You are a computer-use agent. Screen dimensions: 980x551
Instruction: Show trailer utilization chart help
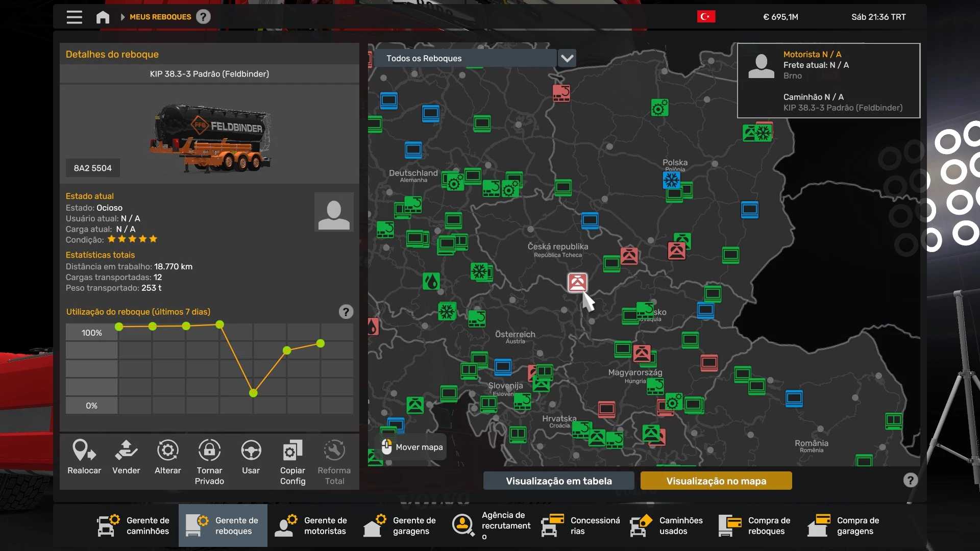pos(346,312)
